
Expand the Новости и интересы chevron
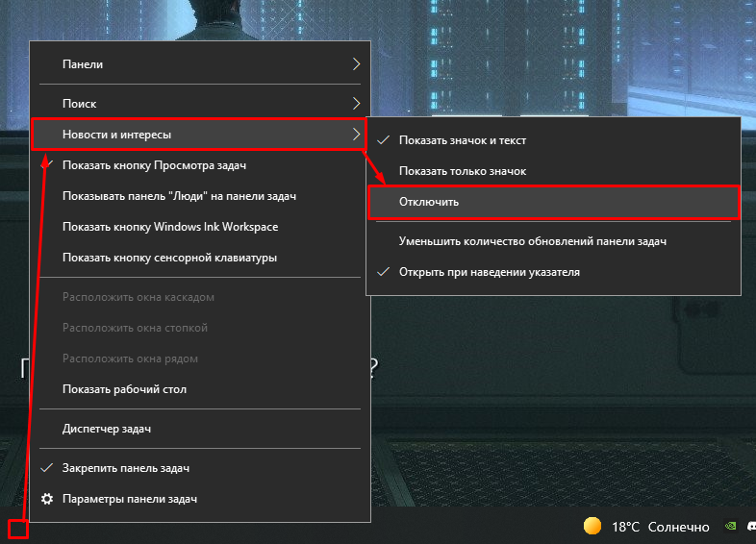point(356,135)
